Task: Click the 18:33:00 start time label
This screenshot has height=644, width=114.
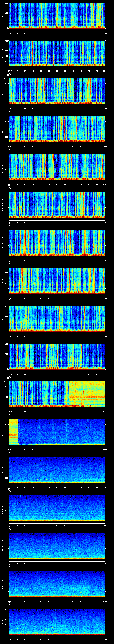Action: tap(9, 184)
